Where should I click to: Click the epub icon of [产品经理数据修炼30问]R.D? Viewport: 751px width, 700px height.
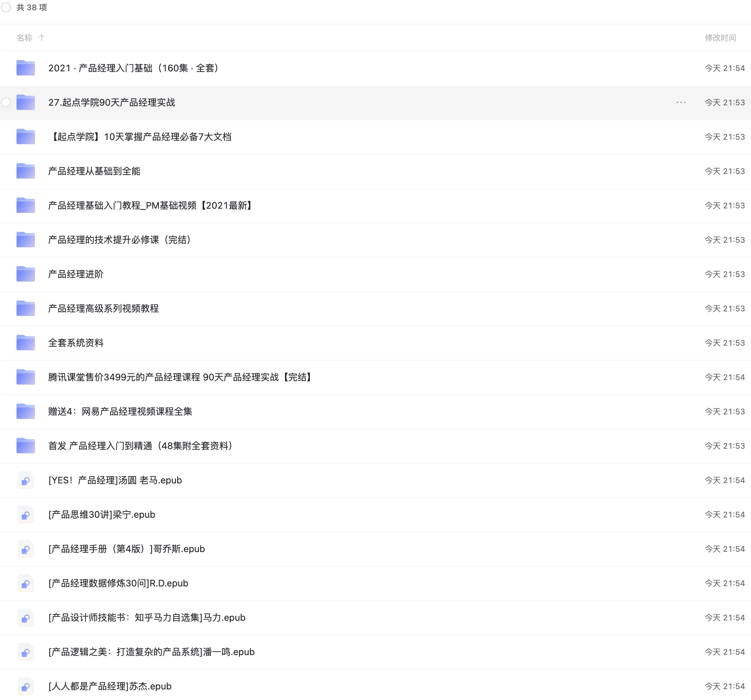[x=26, y=583]
